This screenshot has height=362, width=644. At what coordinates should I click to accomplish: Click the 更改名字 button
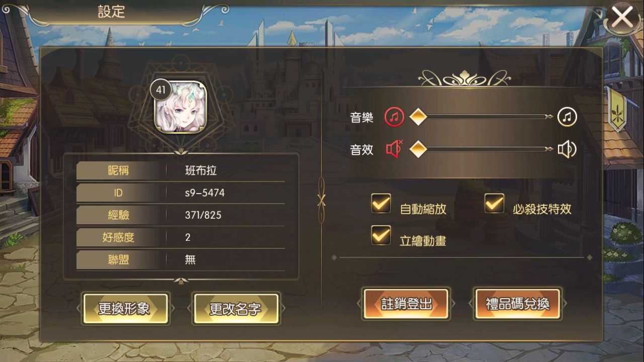tap(235, 308)
